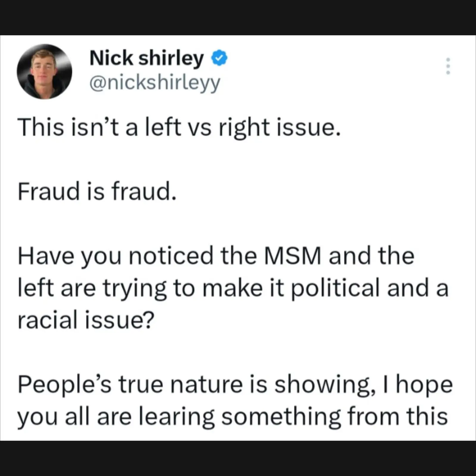
Task: Click the word "MSM" in the tweet
Action: tap(293, 256)
